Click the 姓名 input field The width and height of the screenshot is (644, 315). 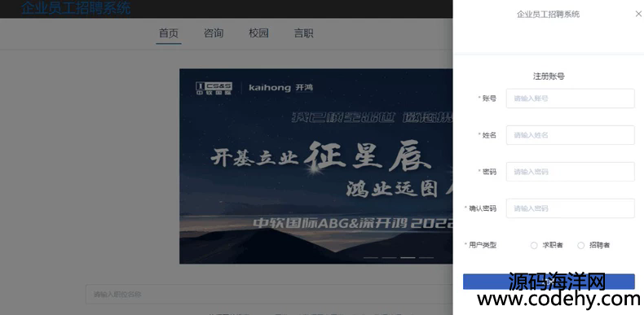[570, 135]
